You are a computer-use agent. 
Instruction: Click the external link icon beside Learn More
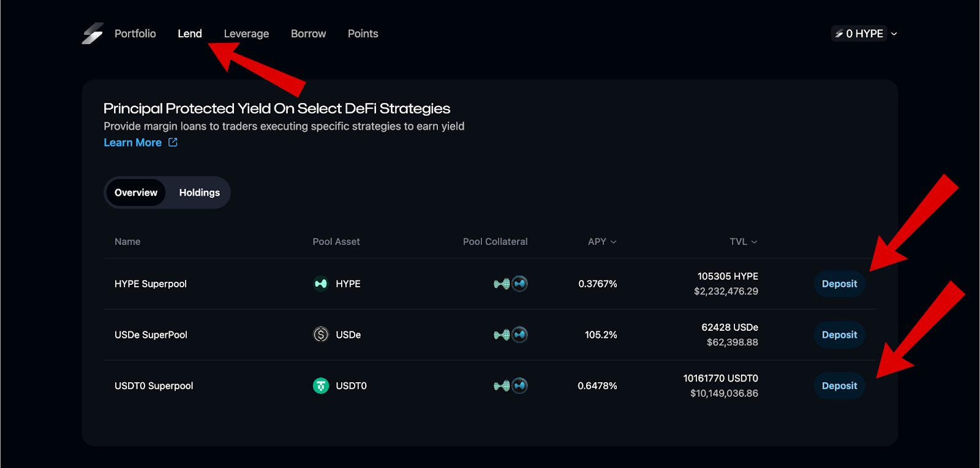pyautogui.click(x=173, y=142)
